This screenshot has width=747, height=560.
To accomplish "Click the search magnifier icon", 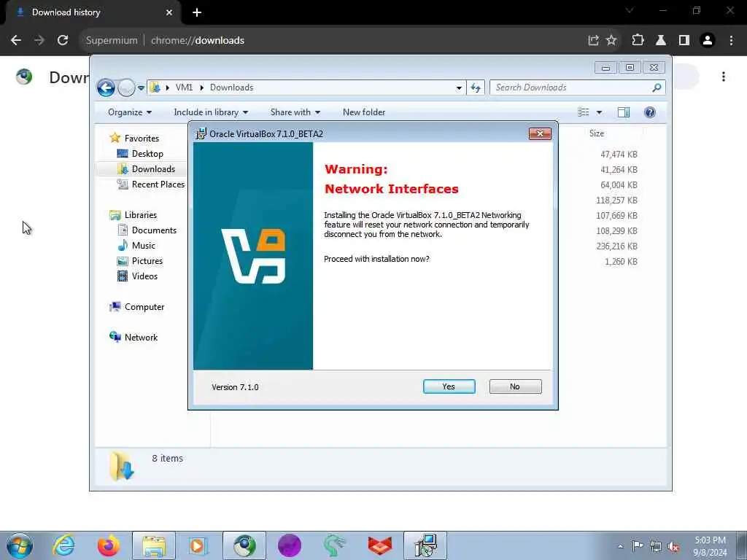I will 657,87.
